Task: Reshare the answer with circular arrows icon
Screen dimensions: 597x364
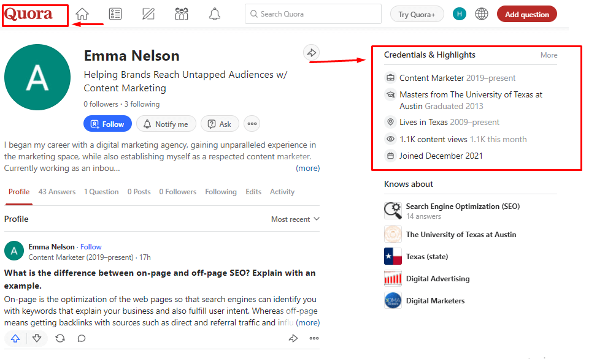Action: (x=60, y=338)
